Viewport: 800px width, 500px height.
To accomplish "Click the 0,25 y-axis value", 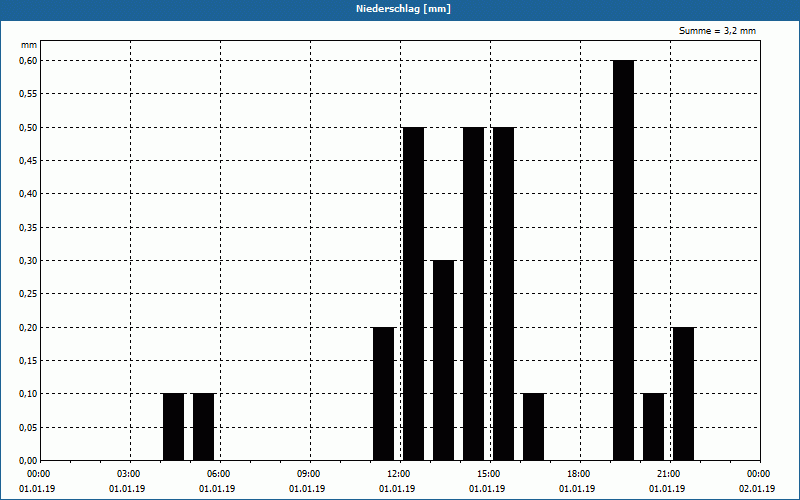I will coord(28,294).
